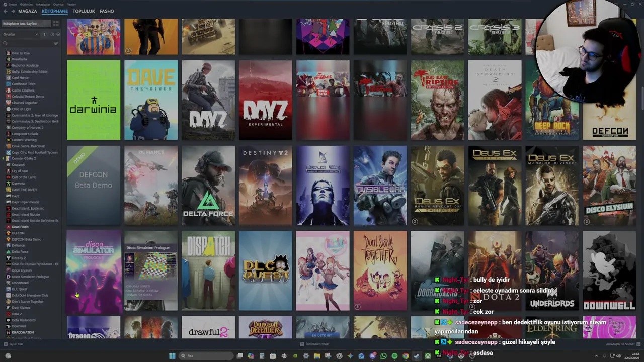The width and height of the screenshot is (644, 362).
Task: Click the Kütüphane Ana Sayfası button
Action: [x=26, y=24]
